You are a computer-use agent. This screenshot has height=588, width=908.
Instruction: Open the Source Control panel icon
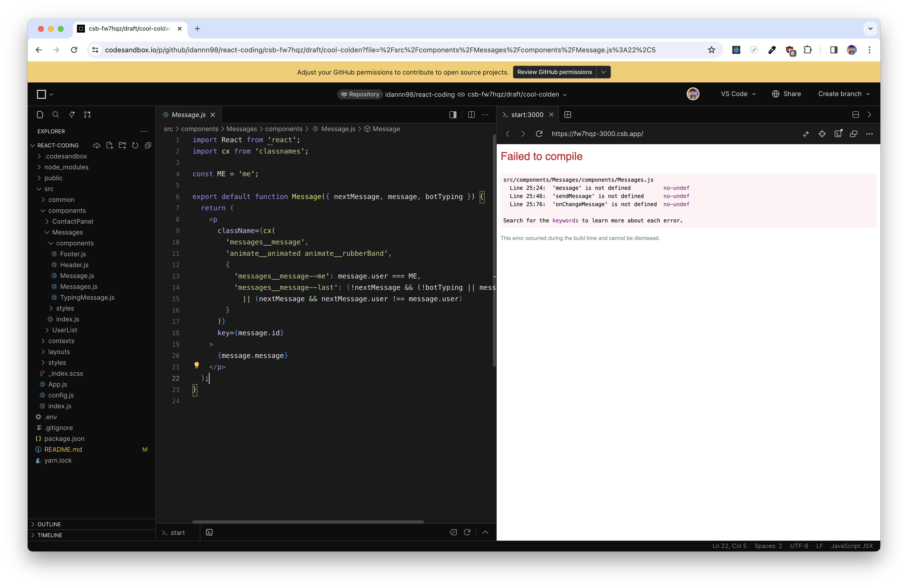click(x=72, y=115)
